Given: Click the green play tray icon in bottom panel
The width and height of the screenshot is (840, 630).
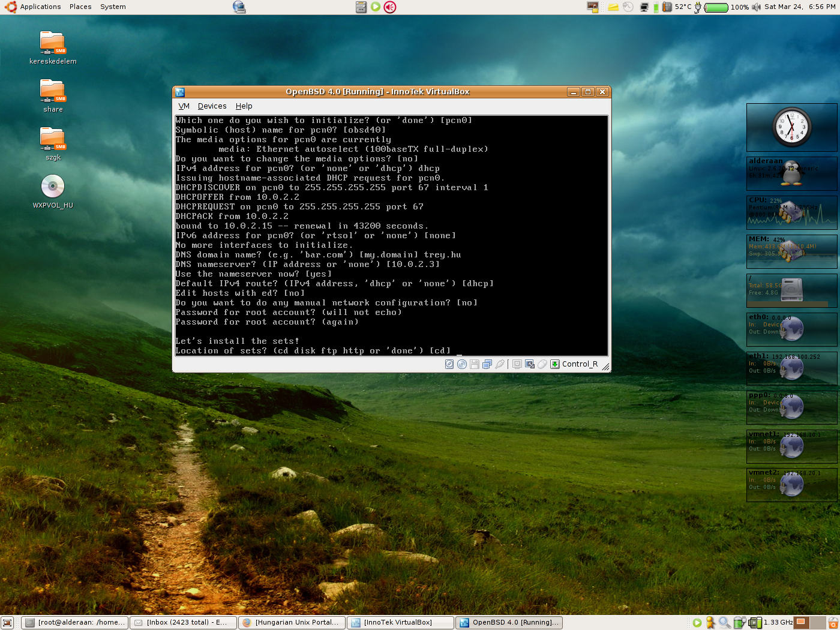Looking at the screenshot, I should point(697,623).
